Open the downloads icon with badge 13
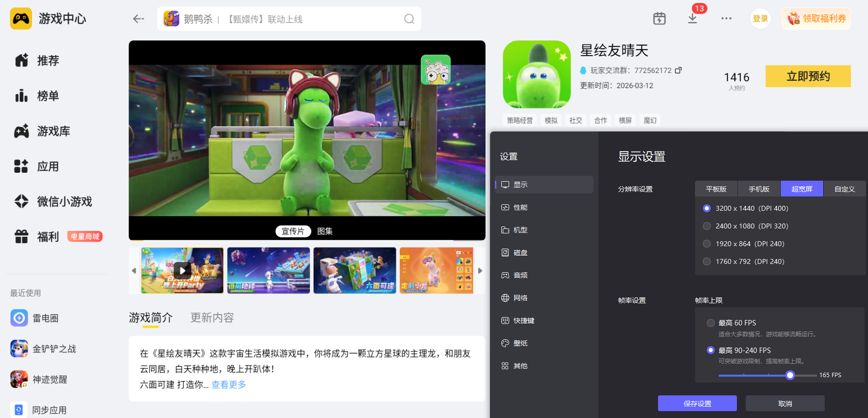Screen dimensions: 868x418 pos(693,19)
